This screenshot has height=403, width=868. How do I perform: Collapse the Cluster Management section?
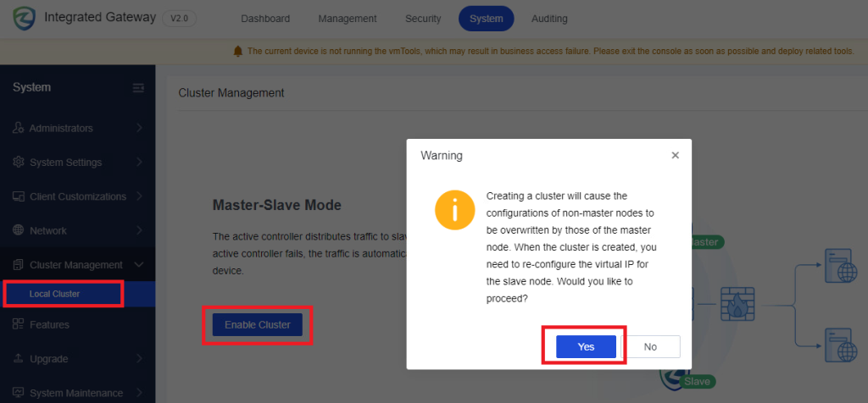click(139, 265)
